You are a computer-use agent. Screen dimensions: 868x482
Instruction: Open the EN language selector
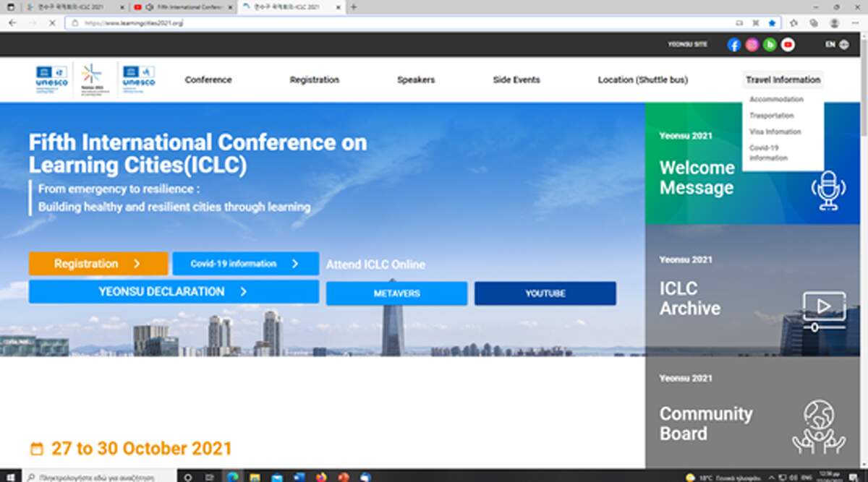pos(830,45)
